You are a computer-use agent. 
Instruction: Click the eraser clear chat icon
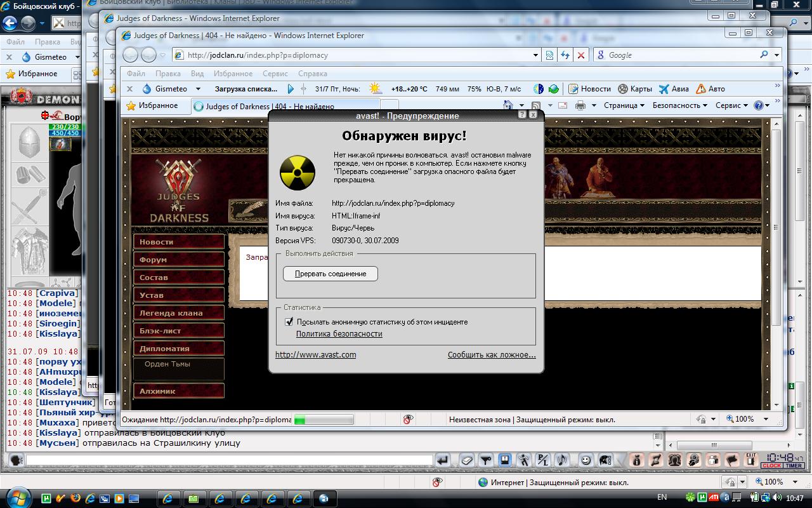[467, 460]
